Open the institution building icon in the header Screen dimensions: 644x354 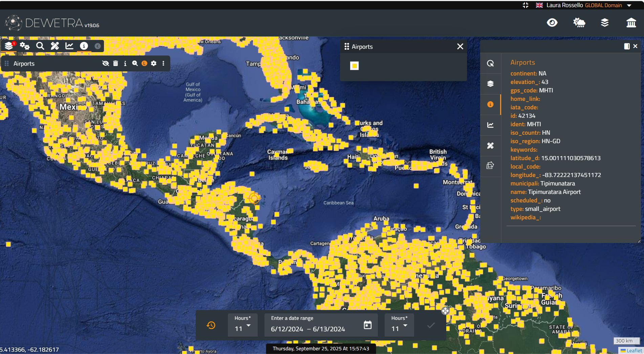[631, 23]
